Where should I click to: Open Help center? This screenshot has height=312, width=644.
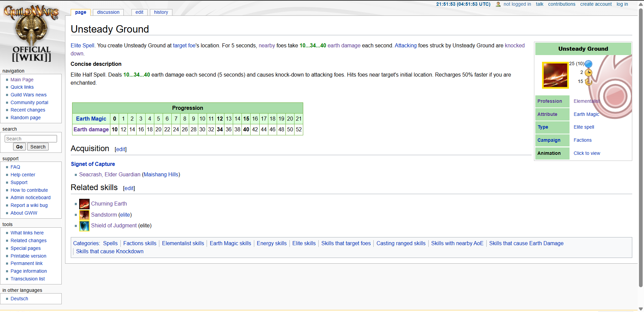pyautogui.click(x=23, y=175)
